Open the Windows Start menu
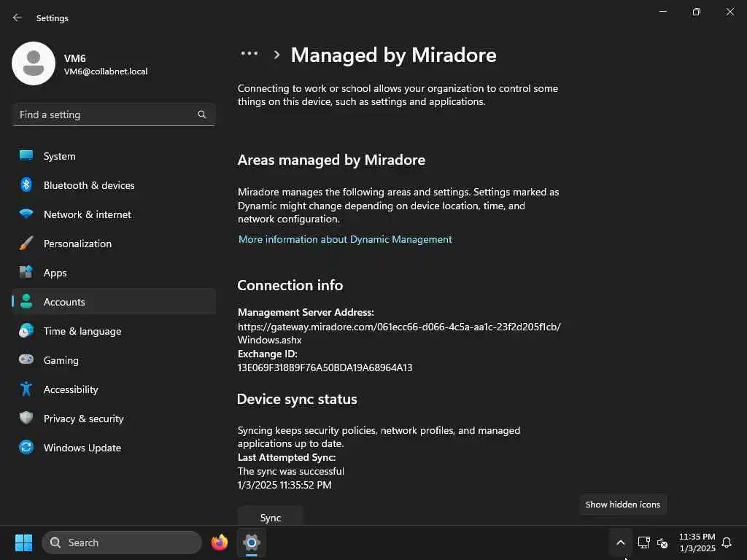Image resolution: width=747 pixels, height=560 pixels. click(x=23, y=542)
